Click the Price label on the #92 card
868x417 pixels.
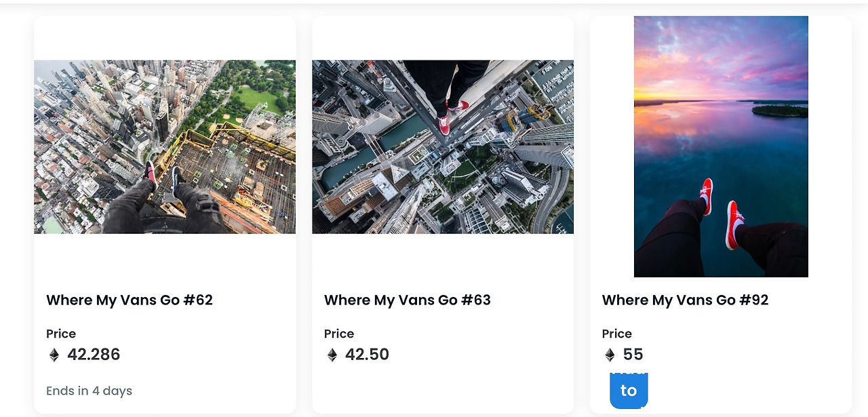point(617,334)
